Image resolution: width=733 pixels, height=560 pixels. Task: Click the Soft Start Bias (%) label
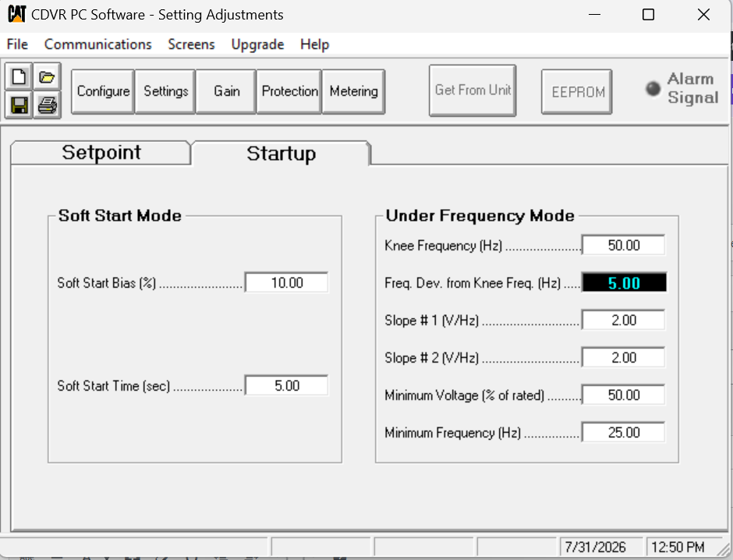106,283
